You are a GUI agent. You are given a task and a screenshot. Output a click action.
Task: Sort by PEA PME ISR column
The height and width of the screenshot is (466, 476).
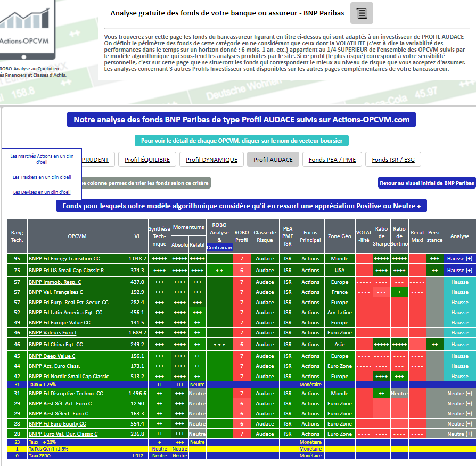[x=288, y=236]
